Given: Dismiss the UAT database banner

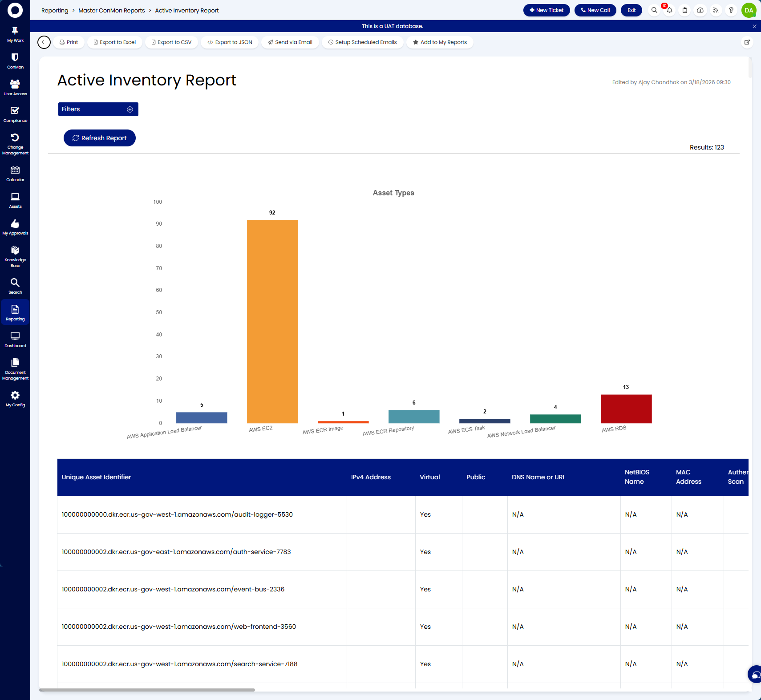Looking at the screenshot, I should [x=754, y=26].
